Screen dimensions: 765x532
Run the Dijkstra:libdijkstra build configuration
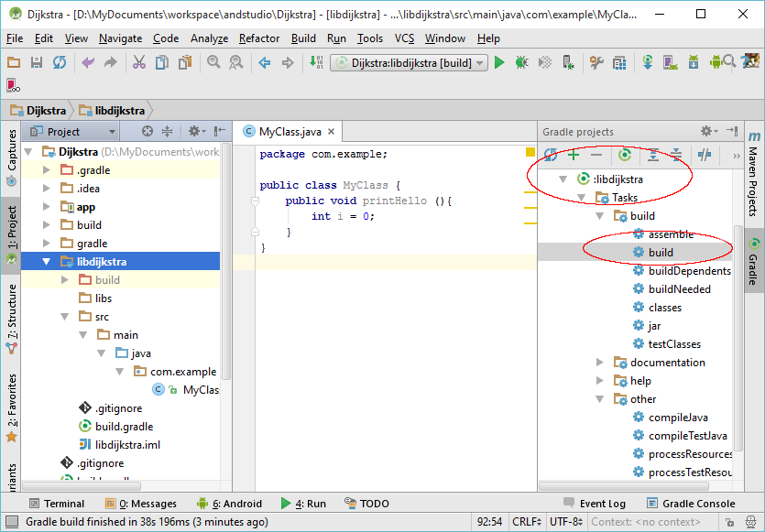(499, 62)
